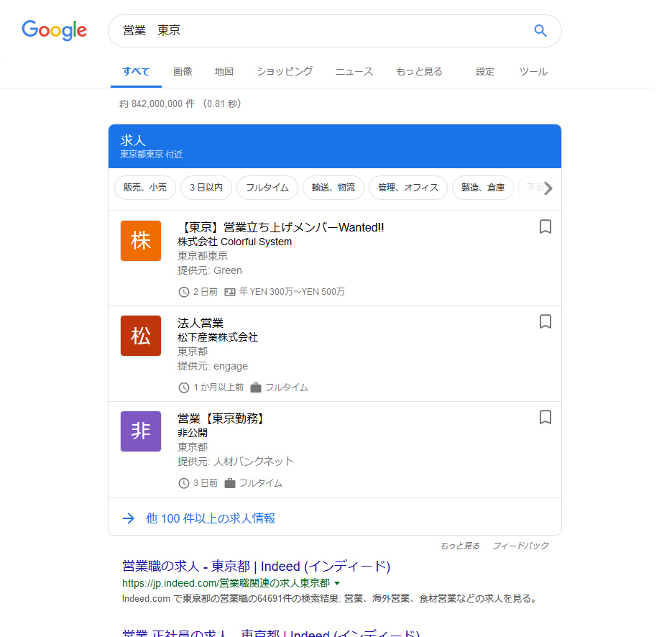Click the clock icon beside 1 か月以上前
Image resolution: width=672 pixels, height=637 pixels.
pos(183,388)
